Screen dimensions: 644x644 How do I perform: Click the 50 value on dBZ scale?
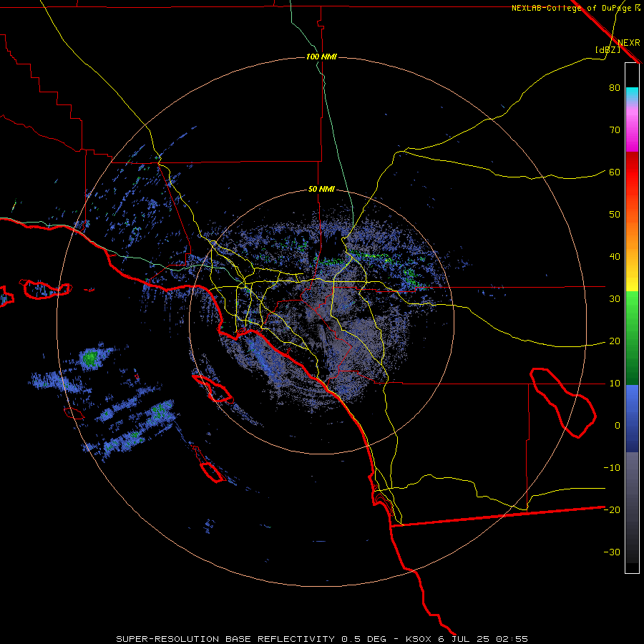pos(615,215)
